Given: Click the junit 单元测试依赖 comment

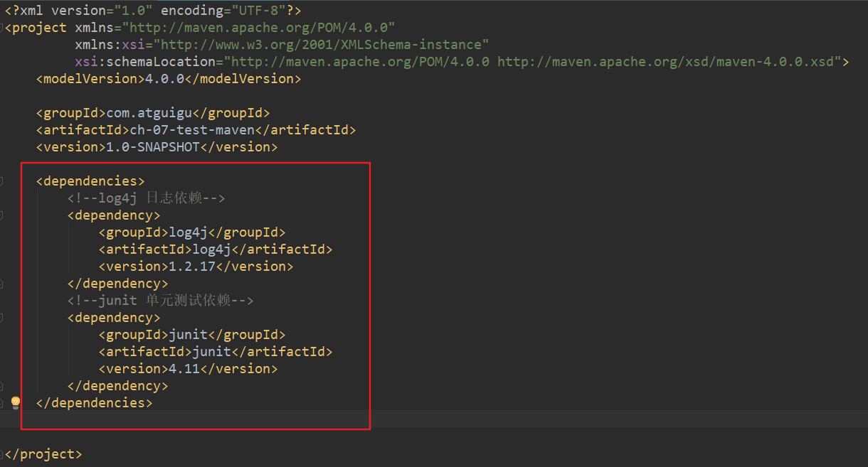Looking at the screenshot, I should pyautogui.click(x=161, y=301).
